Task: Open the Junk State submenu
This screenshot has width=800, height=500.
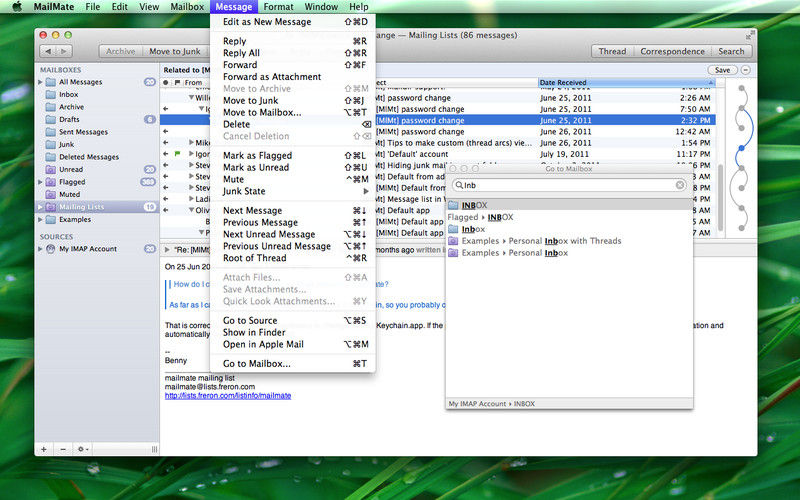Action: [293, 191]
